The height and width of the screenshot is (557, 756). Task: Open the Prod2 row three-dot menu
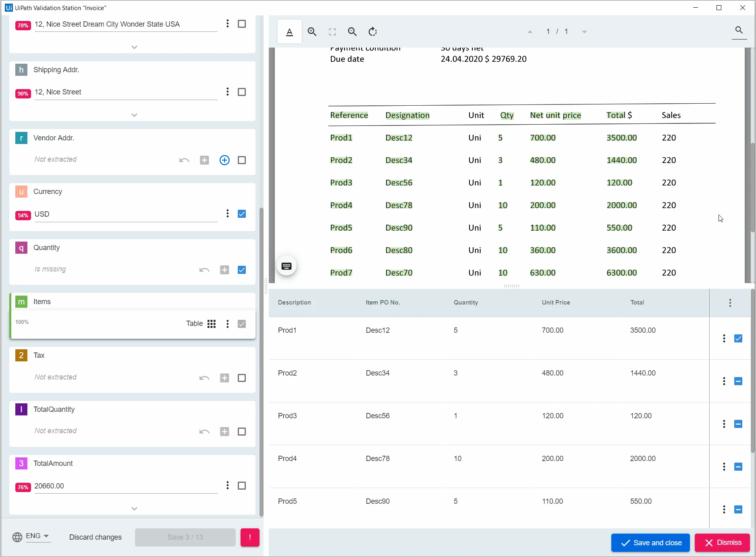(x=724, y=381)
